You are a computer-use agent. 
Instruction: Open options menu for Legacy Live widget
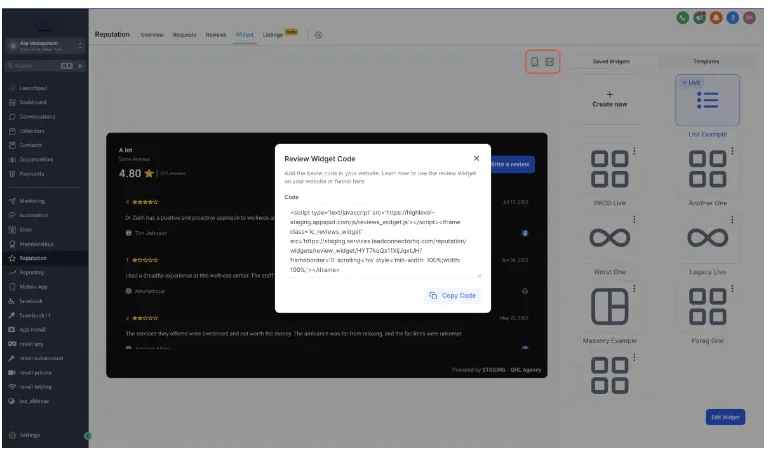(732, 220)
